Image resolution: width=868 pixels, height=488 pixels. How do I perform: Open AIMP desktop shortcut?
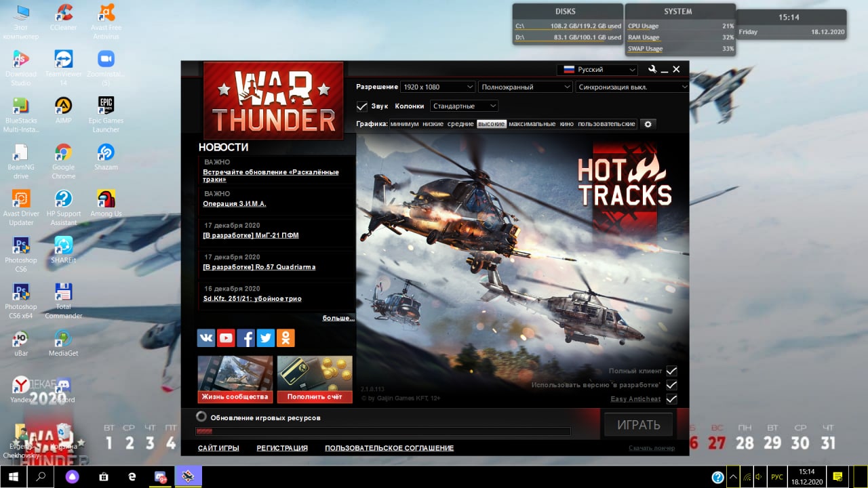(64, 110)
